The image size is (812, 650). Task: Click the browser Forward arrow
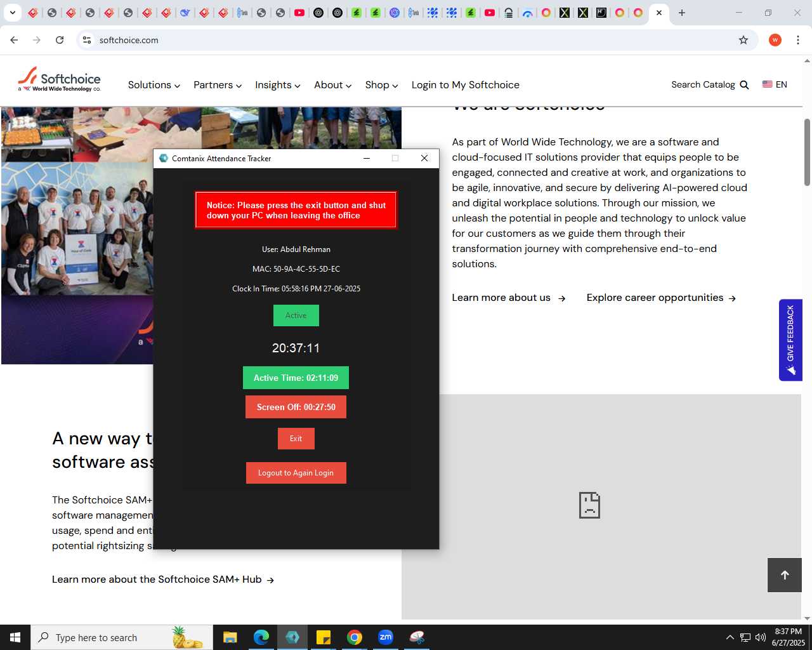coord(37,40)
